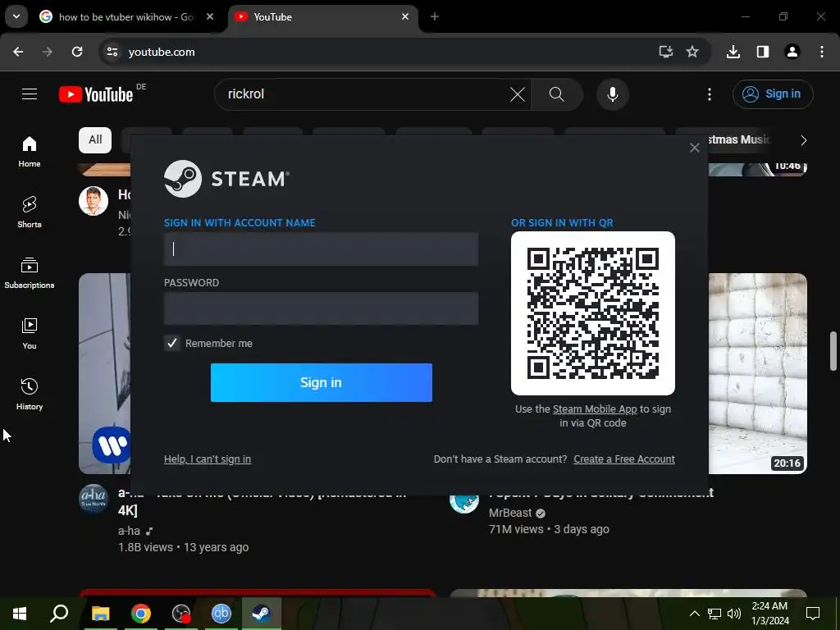Toggle the Remember me checkbox

(x=172, y=343)
